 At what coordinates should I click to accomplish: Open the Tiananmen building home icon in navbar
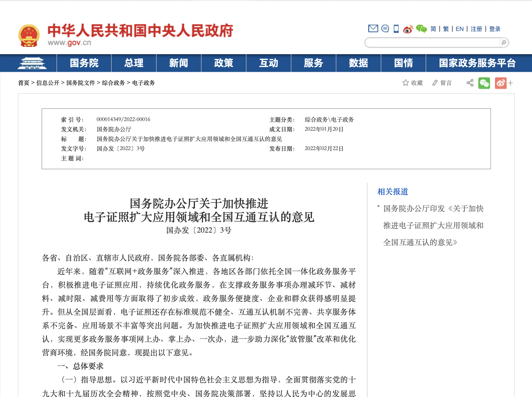32,63
